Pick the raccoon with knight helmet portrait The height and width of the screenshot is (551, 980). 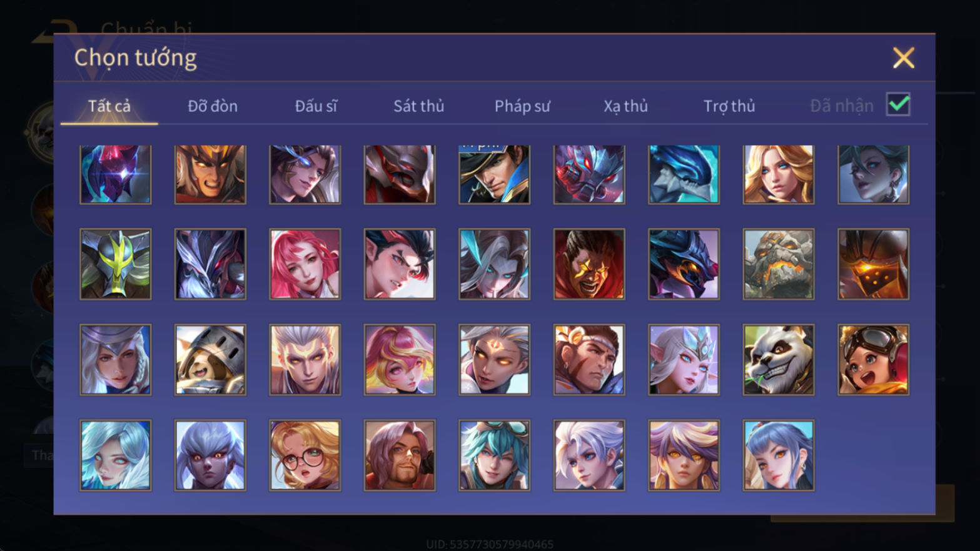click(210, 360)
